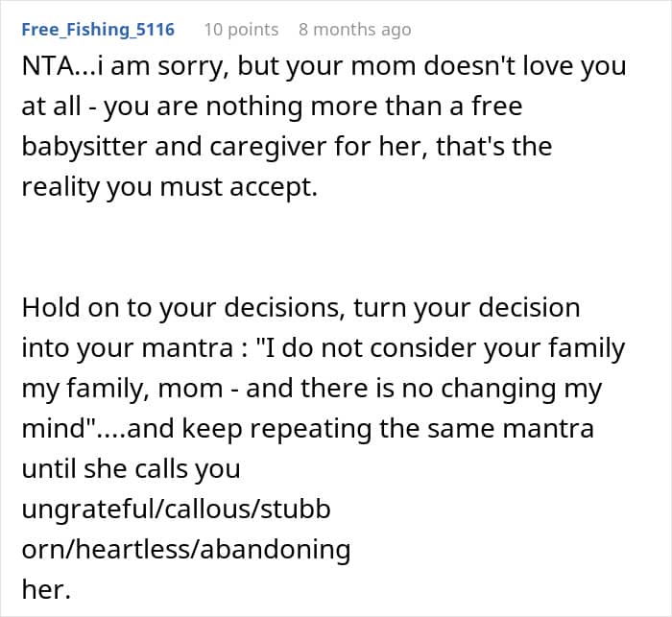
Task: Click the first paragraph line mentioning "your mom"
Action: tap(324, 67)
